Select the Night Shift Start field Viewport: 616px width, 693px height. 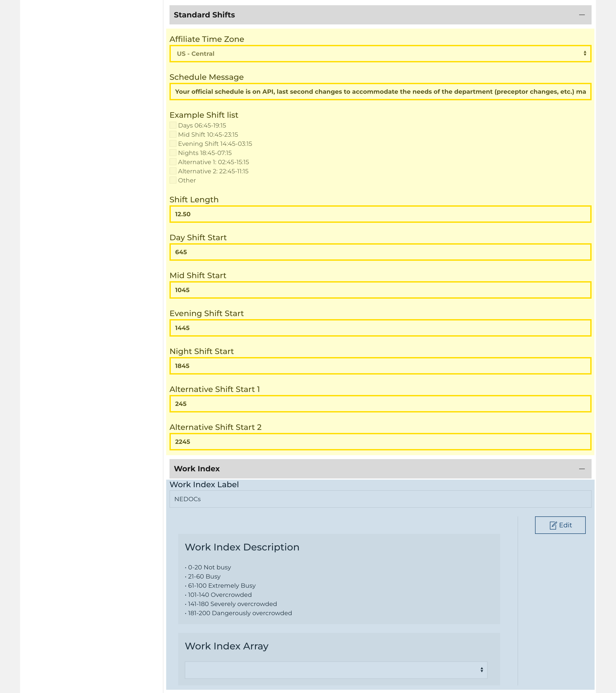(380, 366)
